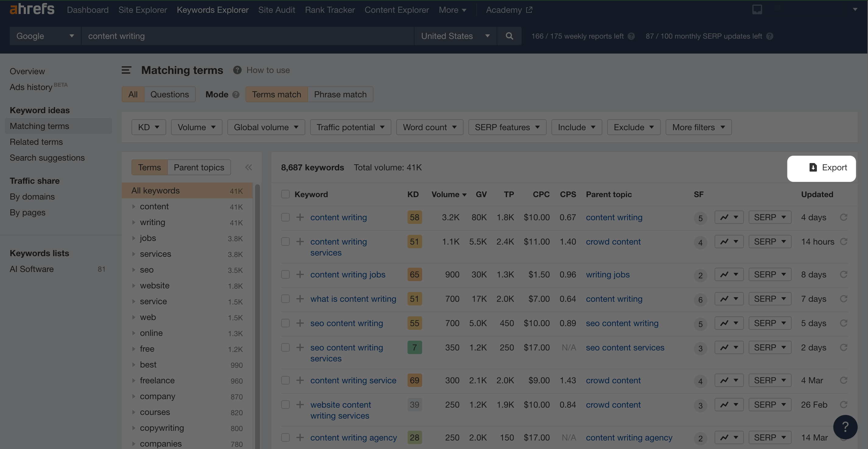Open 'writing jobs' parent topic link
This screenshot has height=449, width=868.
607,274
